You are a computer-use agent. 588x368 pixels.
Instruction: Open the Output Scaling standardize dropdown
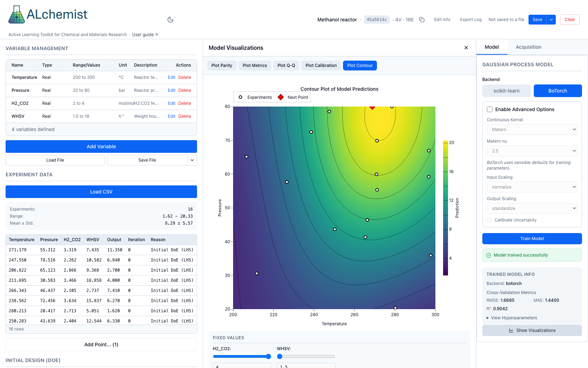532,209
